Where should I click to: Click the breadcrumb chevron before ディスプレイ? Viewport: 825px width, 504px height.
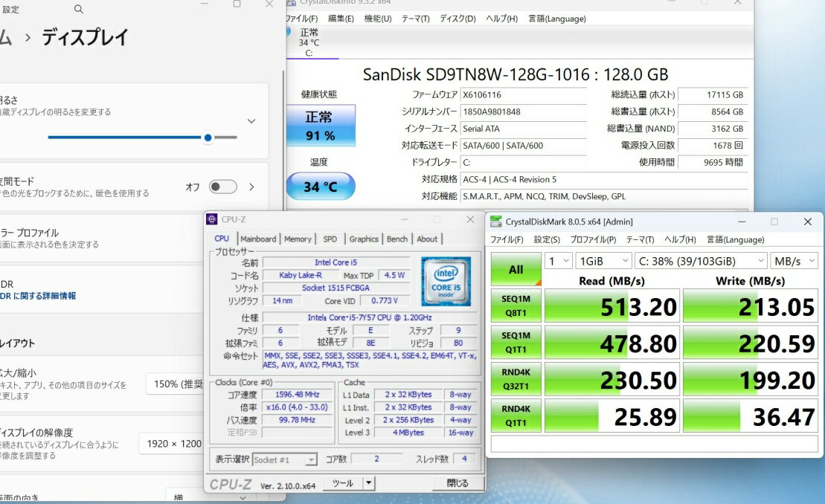28,37
